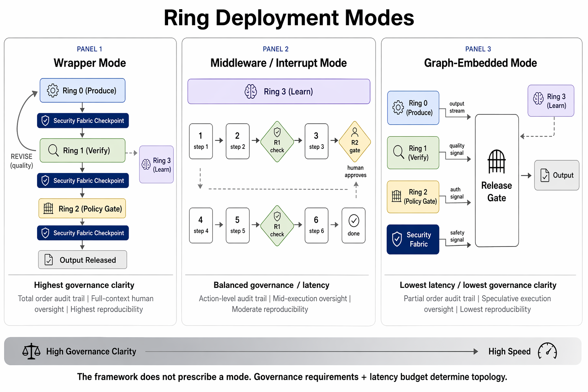Click the High Governance Clarity label
The width and height of the screenshot is (588, 392).
pos(91,351)
